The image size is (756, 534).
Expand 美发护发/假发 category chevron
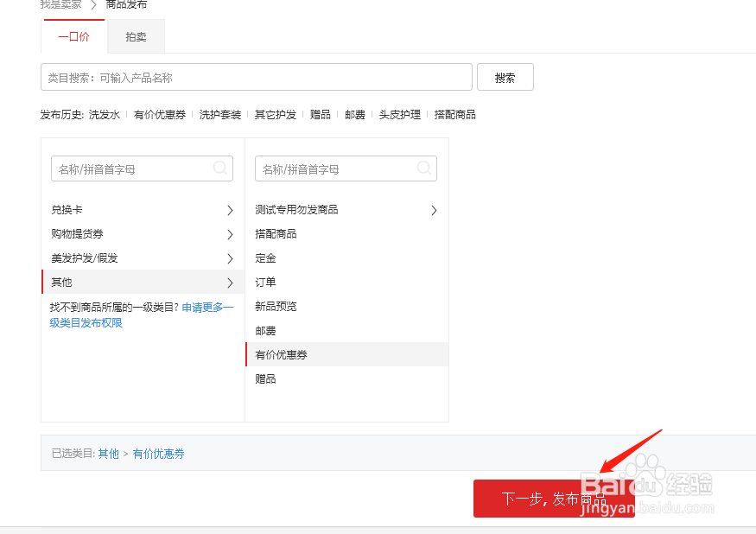[x=230, y=258]
